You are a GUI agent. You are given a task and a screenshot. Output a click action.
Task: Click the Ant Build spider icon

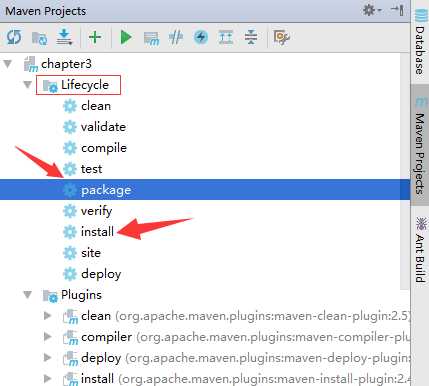pos(421,223)
